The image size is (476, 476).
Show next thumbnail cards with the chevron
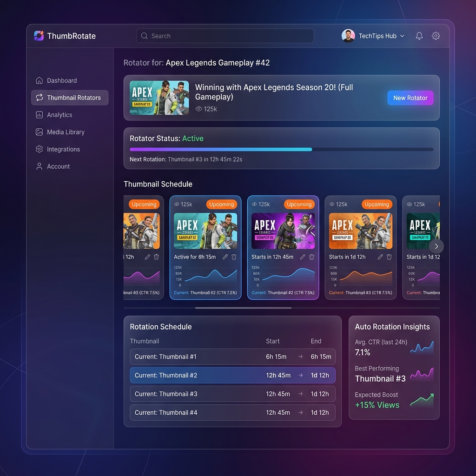click(x=436, y=246)
